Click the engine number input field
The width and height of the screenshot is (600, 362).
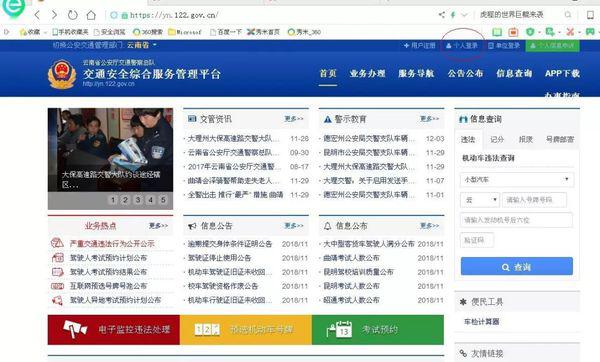pyautogui.click(x=516, y=220)
